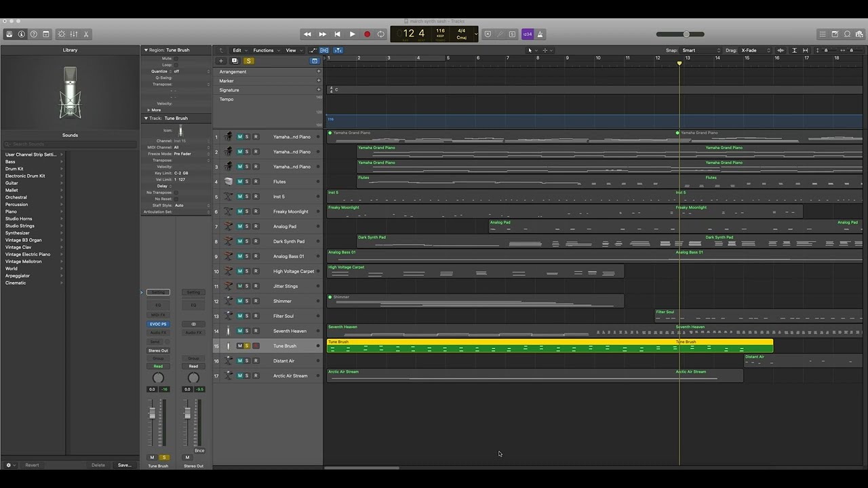Toggle the Flex show/hide button
868x488 pixels.
coord(324,50)
